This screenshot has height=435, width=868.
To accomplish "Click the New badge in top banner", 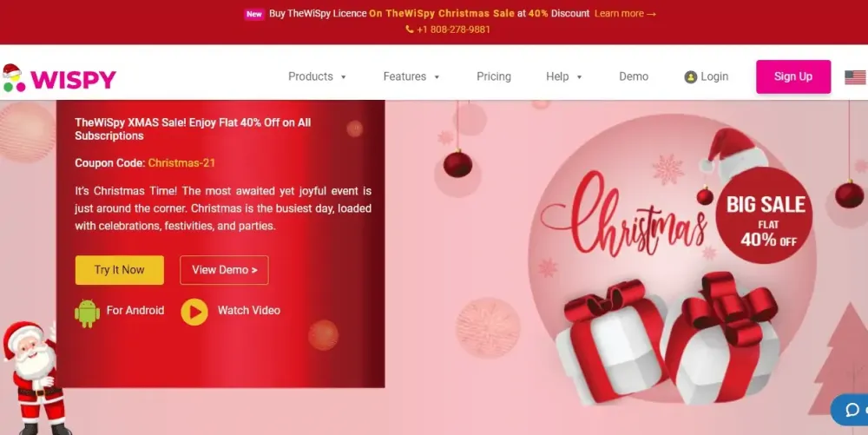I will (254, 14).
